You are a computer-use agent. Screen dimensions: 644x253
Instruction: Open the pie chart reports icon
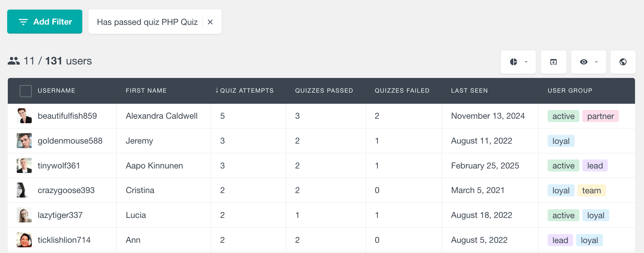tap(514, 62)
